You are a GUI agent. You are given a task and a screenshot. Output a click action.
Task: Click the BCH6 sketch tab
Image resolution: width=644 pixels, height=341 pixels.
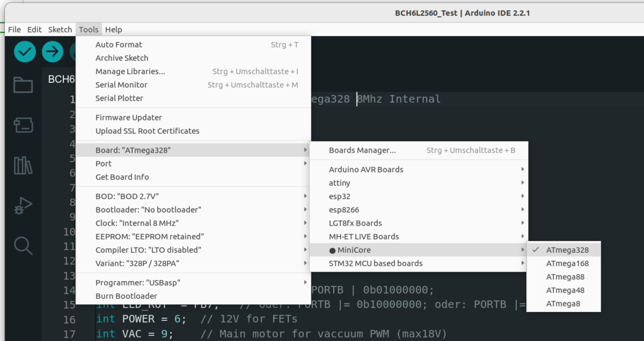coord(61,79)
